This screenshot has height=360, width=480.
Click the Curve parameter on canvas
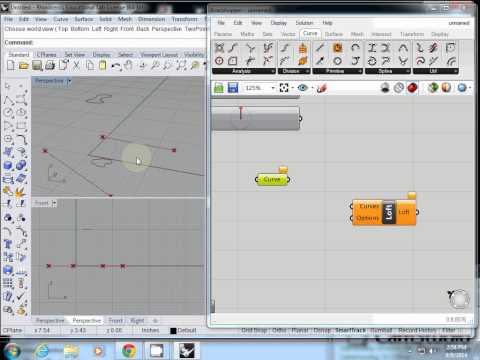(x=272, y=180)
